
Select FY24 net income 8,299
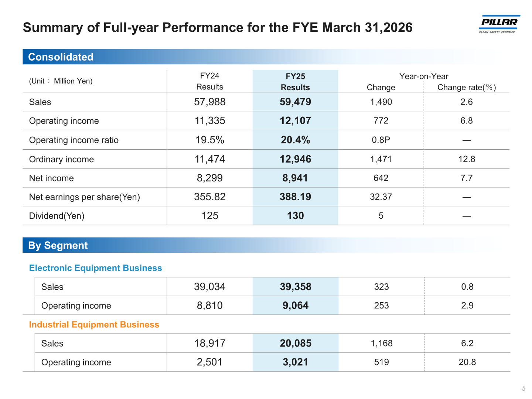pos(210,178)
